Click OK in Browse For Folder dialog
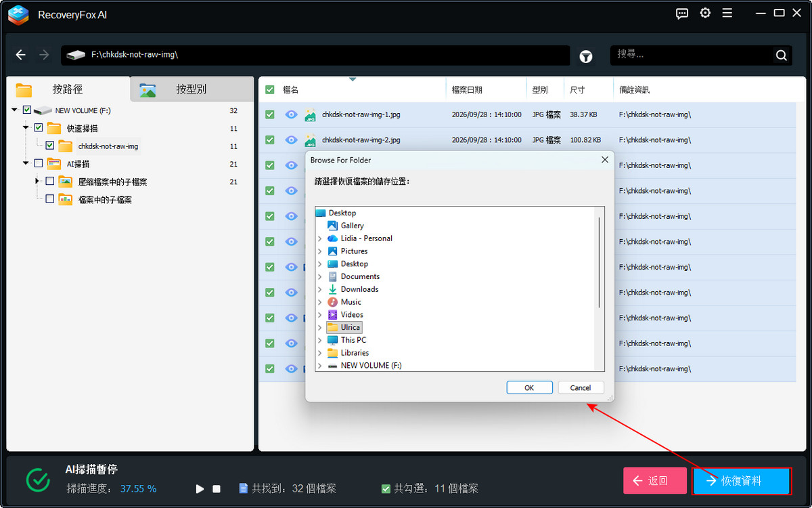 coord(529,387)
